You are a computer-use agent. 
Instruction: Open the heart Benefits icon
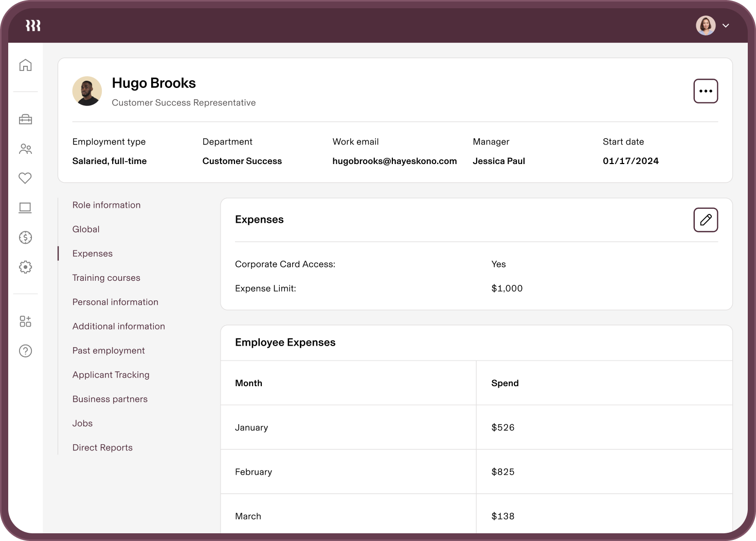click(x=25, y=178)
